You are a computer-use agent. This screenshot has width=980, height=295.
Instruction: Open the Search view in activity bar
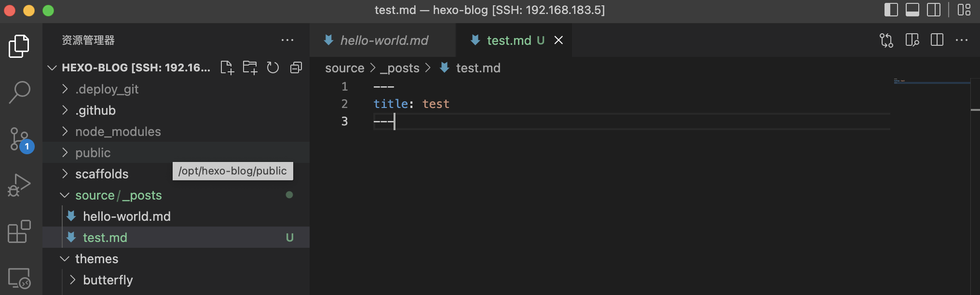coord(19,92)
